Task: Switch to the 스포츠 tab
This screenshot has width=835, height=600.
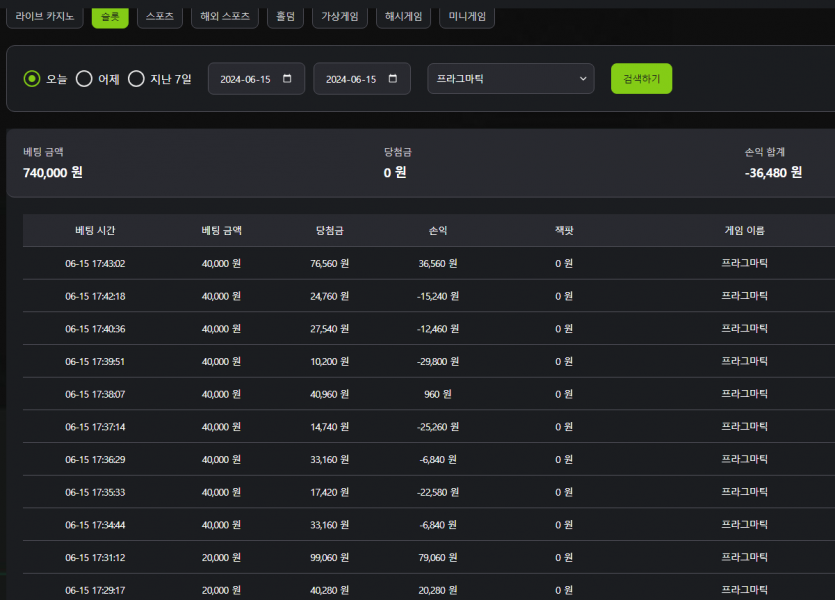Action: pyautogui.click(x=160, y=17)
